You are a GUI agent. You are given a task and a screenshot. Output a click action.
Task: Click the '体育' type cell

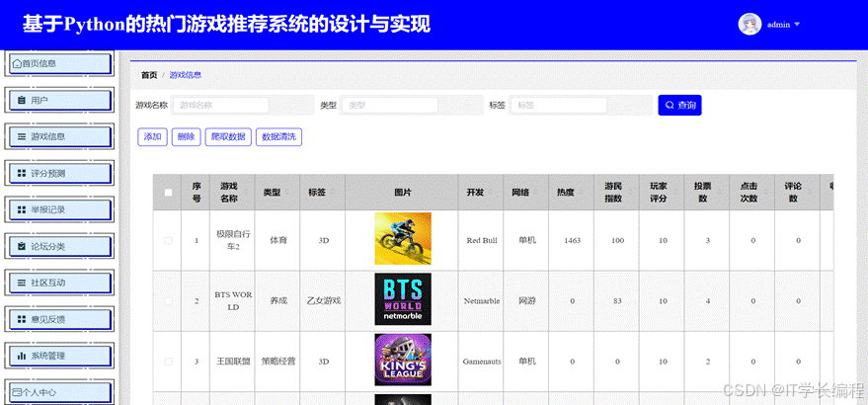pyautogui.click(x=278, y=240)
